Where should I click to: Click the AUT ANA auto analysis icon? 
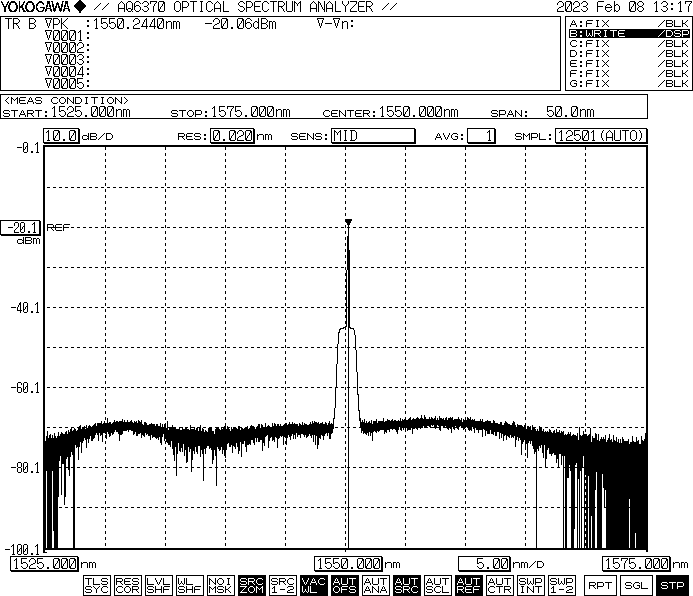click(376, 584)
